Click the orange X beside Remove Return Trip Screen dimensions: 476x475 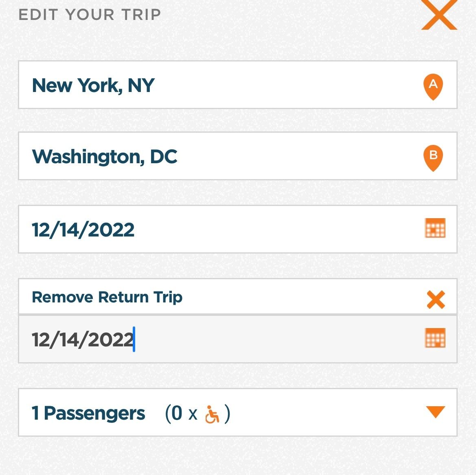(436, 300)
